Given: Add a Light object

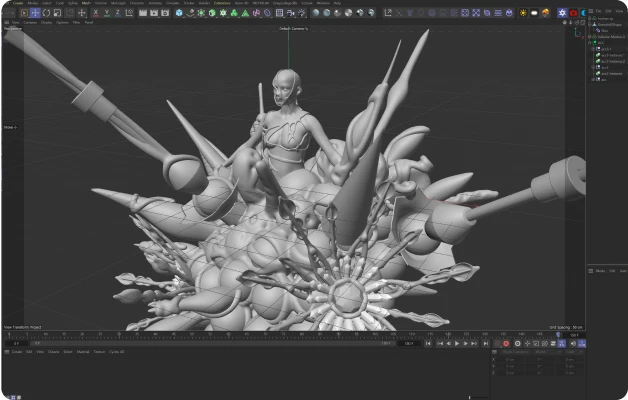Looking at the screenshot, I should click(x=302, y=13).
